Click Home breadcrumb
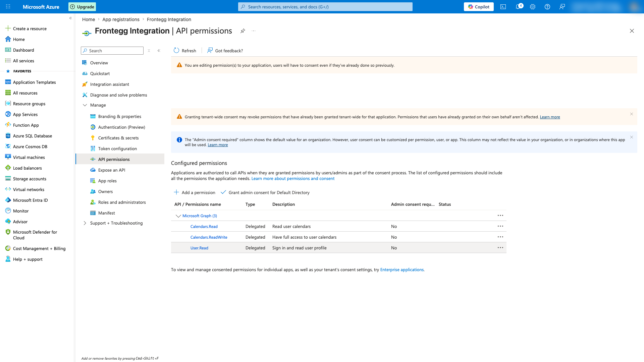Screen dimensions: 644x362 pos(89,19)
